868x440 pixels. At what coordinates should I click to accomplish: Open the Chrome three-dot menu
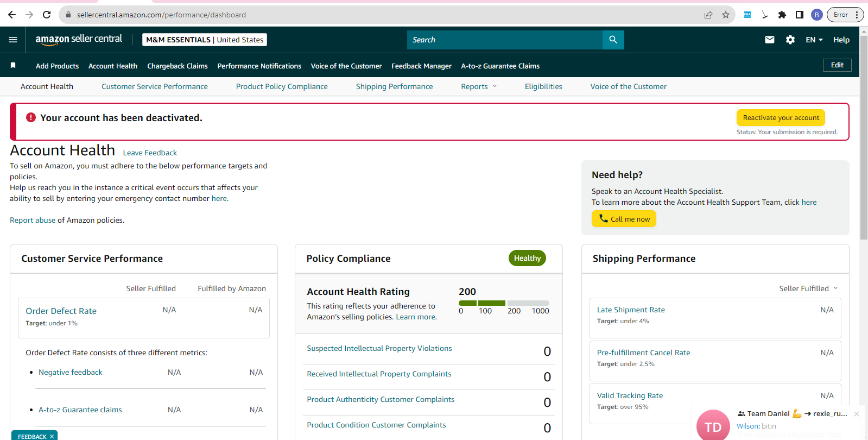(x=857, y=15)
